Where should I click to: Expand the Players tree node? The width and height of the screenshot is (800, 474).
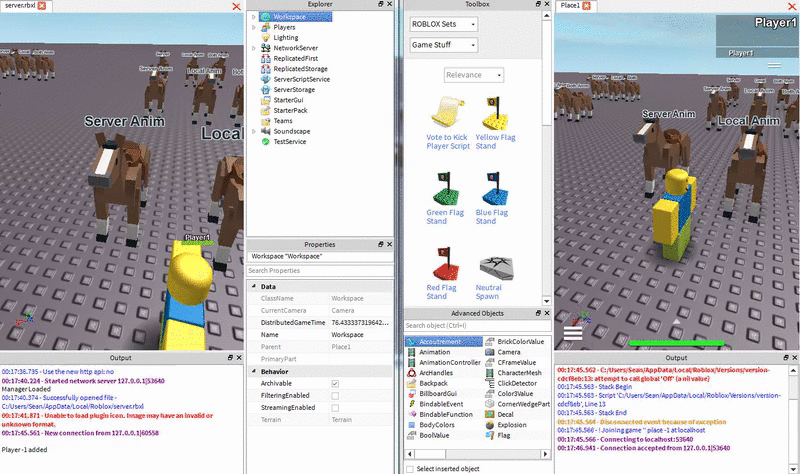pos(254,27)
